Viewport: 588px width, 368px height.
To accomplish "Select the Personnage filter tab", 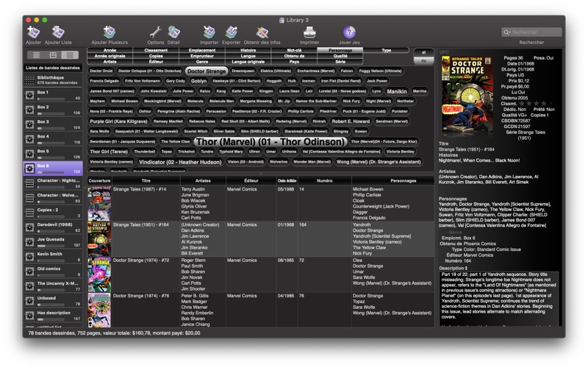I will pyautogui.click(x=340, y=50).
